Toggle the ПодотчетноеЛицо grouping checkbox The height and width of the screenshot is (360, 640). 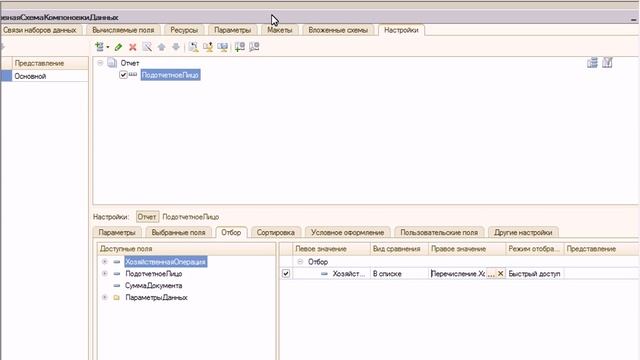[x=123, y=75]
